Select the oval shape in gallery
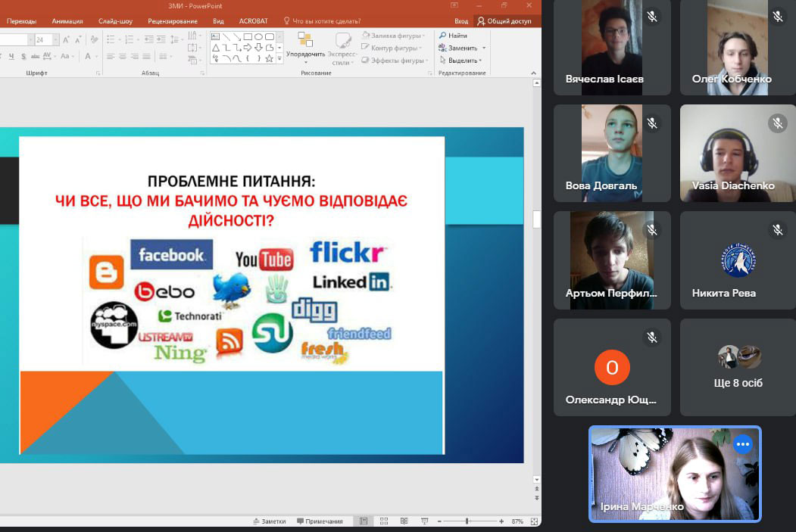 pos(258,36)
